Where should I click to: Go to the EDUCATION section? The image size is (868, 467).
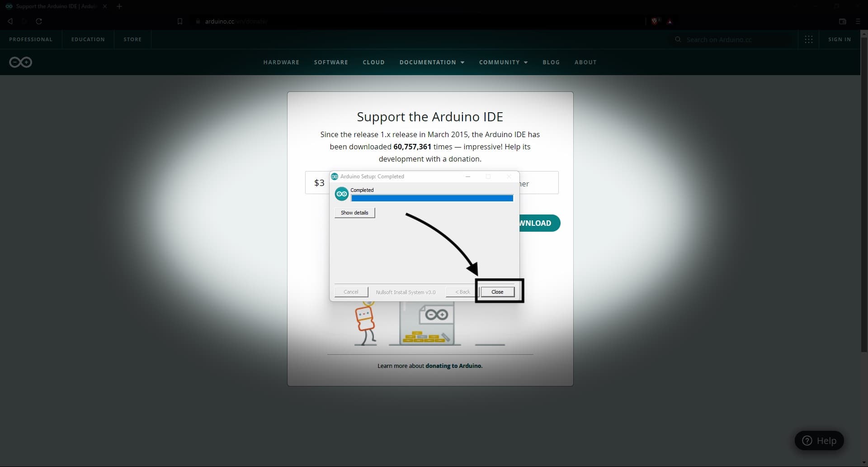[88, 39]
